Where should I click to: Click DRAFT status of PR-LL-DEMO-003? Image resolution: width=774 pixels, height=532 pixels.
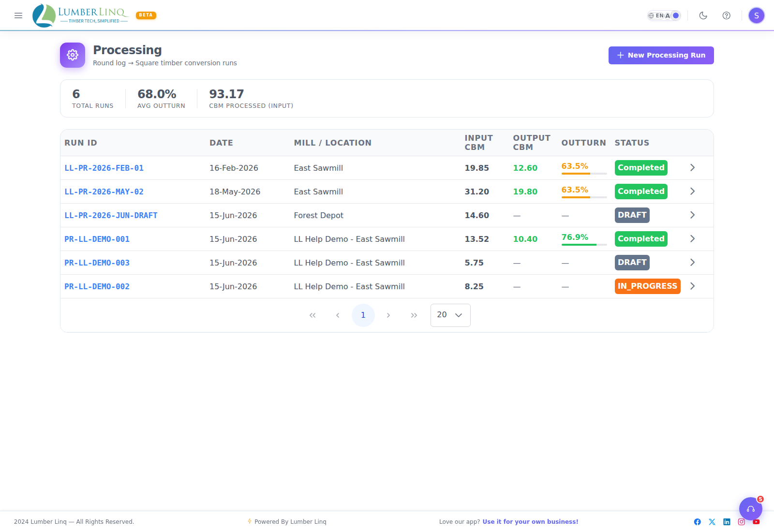[x=632, y=263]
